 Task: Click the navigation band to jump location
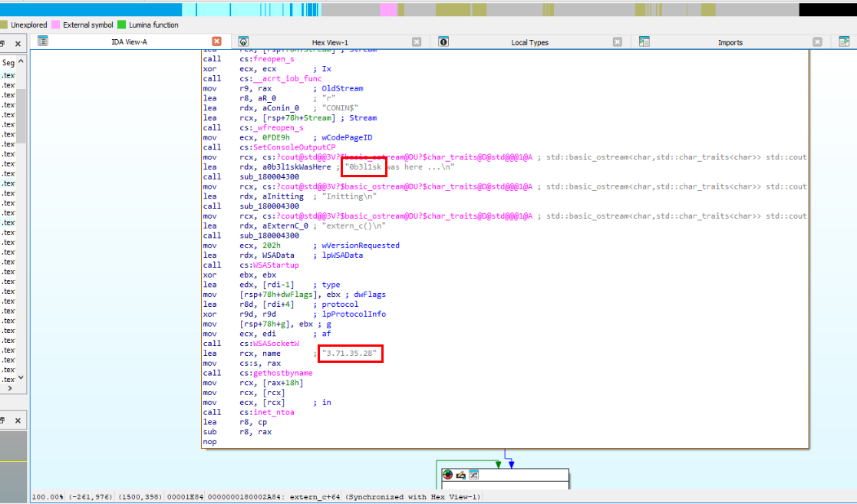(307, 8)
